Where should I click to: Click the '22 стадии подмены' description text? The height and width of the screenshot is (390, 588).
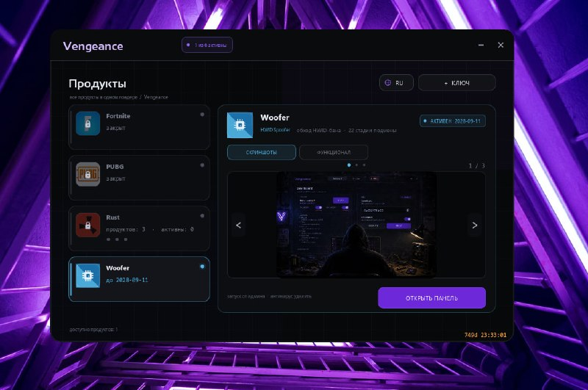point(373,131)
